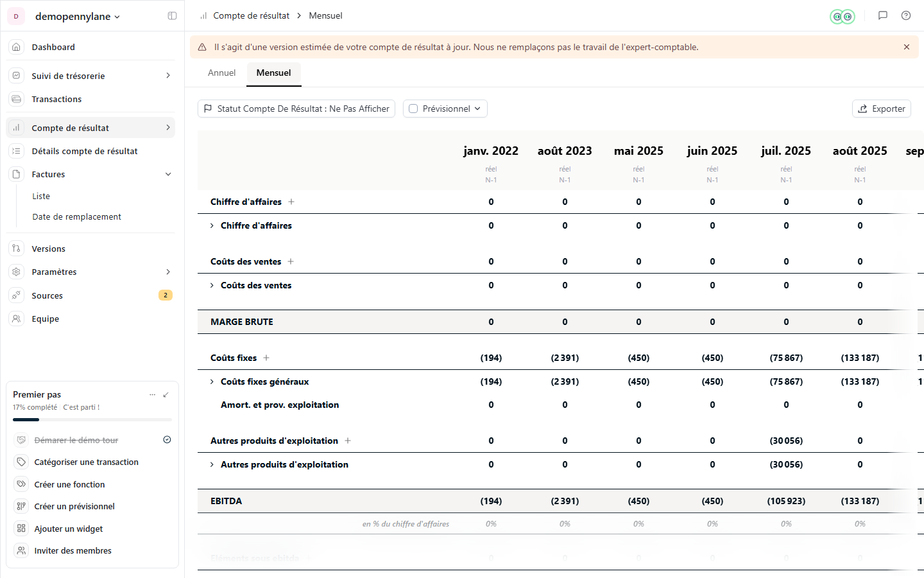924x578 pixels.
Task: Expand the Compte de résultat sidebar chevron
Action: (x=168, y=128)
